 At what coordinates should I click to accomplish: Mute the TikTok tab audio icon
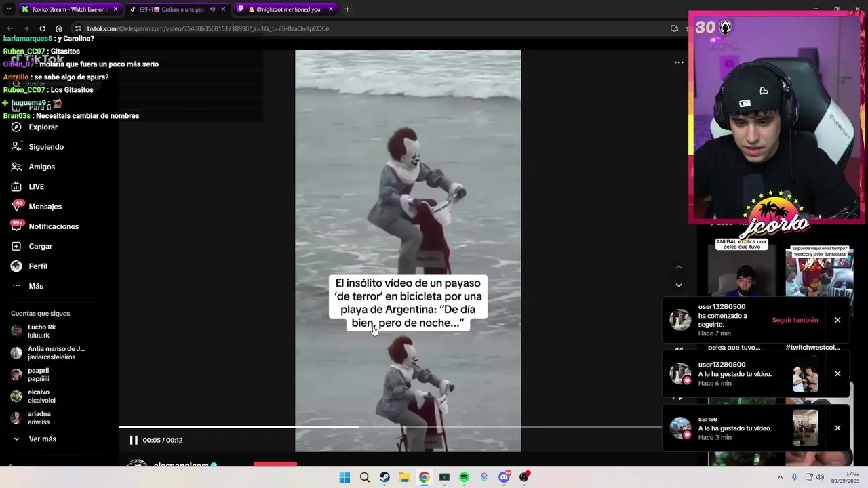(x=212, y=9)
